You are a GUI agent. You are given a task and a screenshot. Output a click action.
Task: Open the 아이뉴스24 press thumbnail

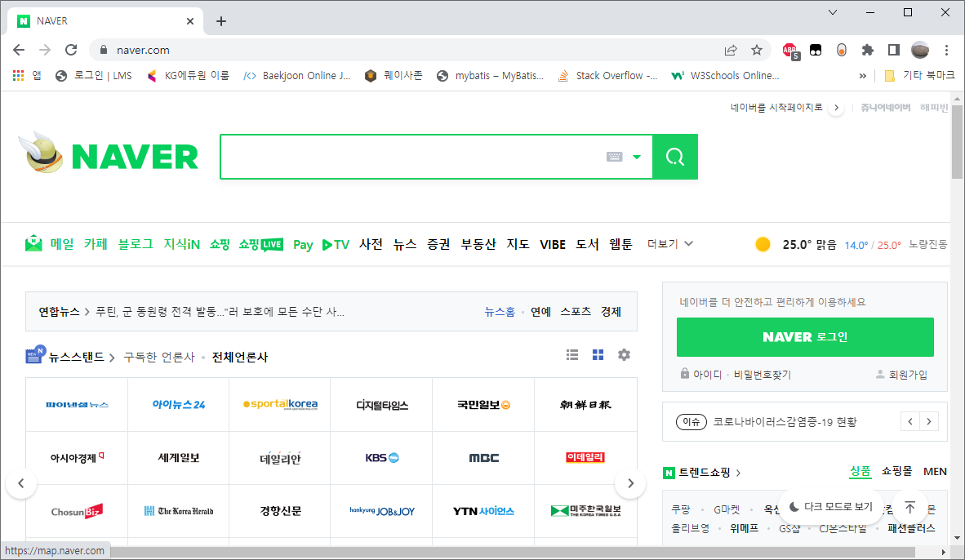pos(179,405)
